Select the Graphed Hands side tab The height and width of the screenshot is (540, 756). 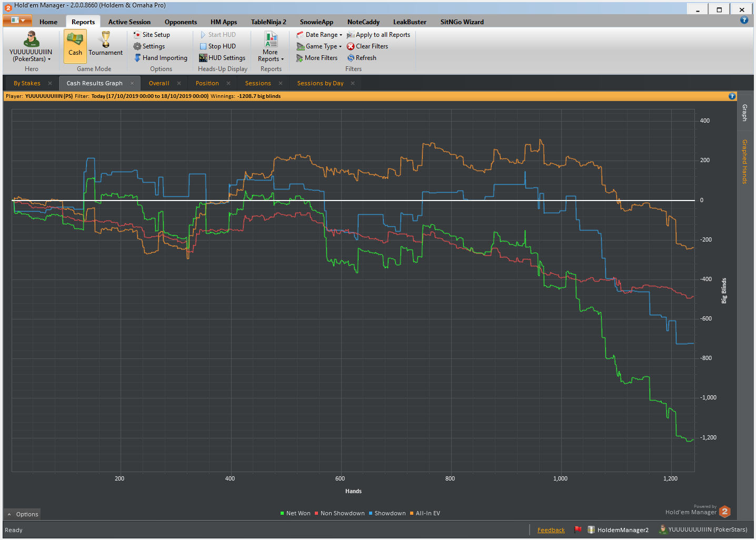click(744, 162)
